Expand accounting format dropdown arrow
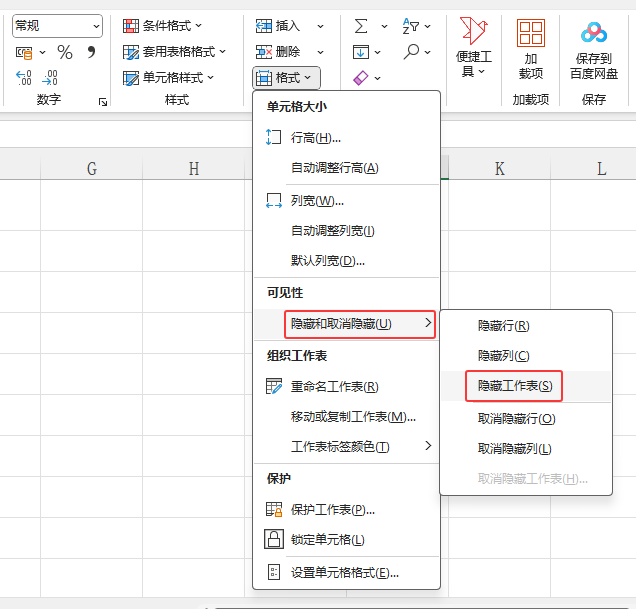This screenshot has height=609, width=636. tap(42, 52)
